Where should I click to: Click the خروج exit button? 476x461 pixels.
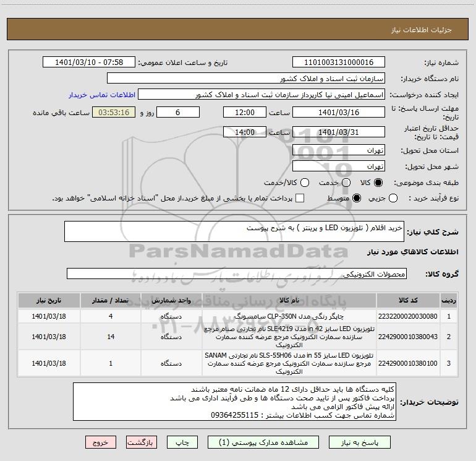click(101, 442)
